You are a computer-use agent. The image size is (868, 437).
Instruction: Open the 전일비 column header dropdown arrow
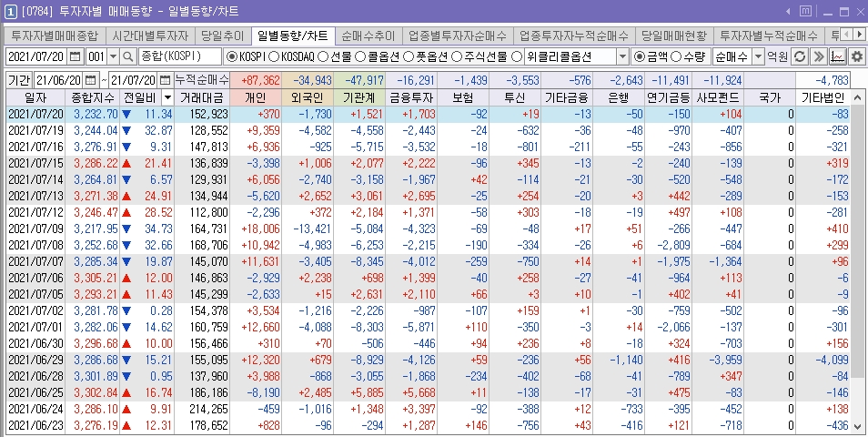tap(167, 98)
